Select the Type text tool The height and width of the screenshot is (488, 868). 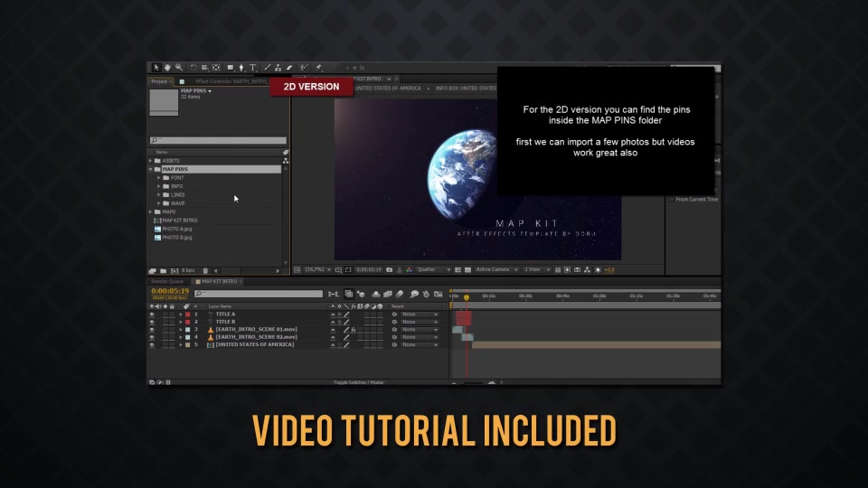(253, 68)
